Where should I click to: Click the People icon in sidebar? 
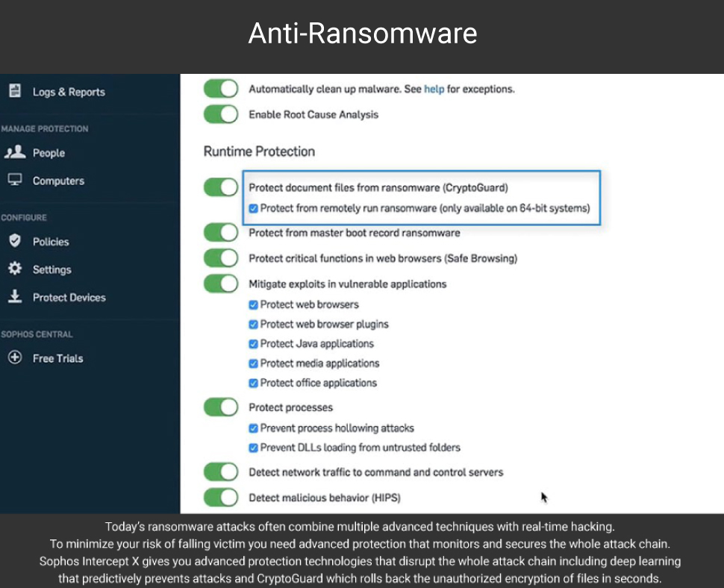pyautogui.click(x=15, y=151)
